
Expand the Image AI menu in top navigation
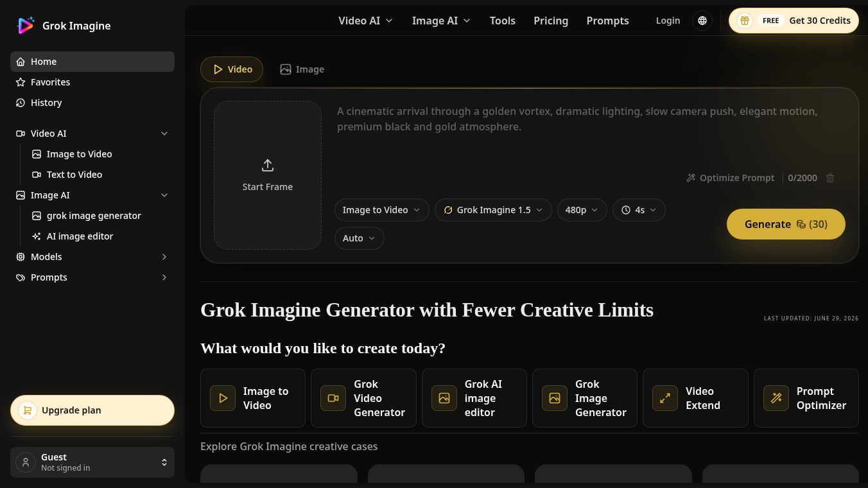(441, 21)
